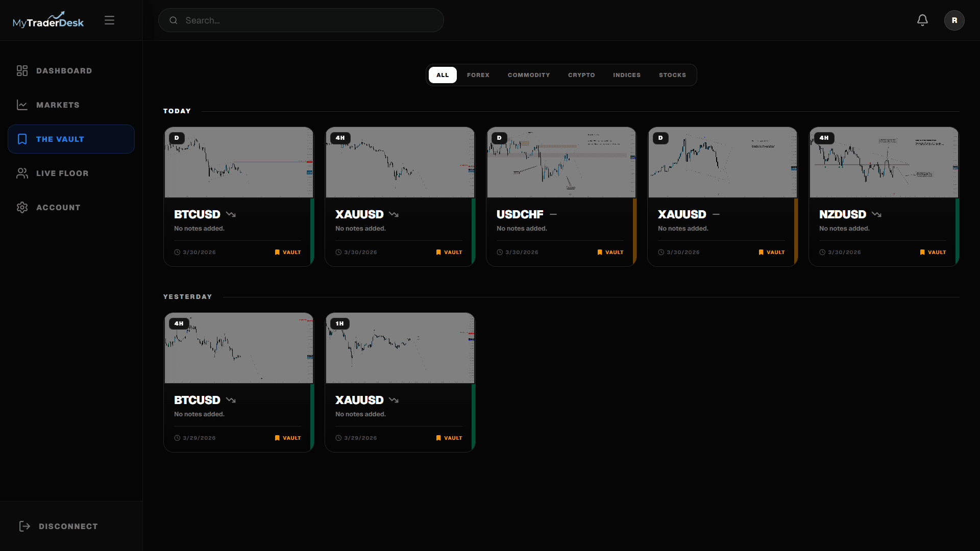
Task: Click the notifications bell icon
Action: click(x=922, y=20)
